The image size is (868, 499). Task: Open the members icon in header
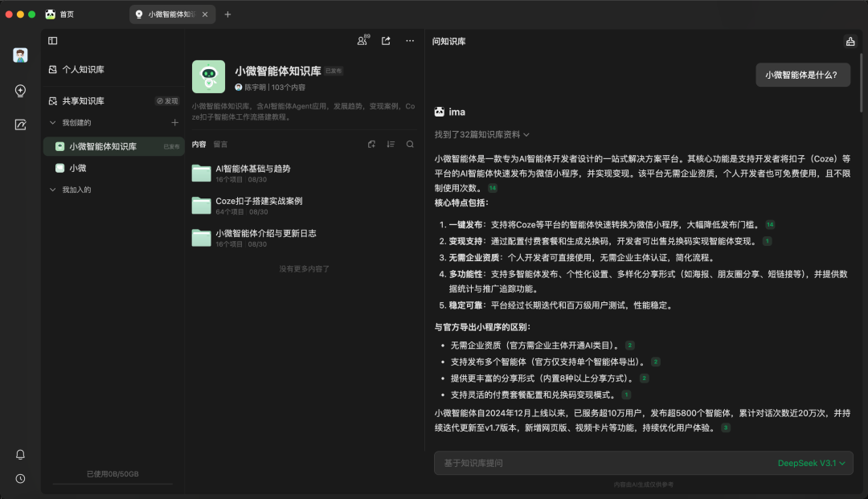[363, 41]
